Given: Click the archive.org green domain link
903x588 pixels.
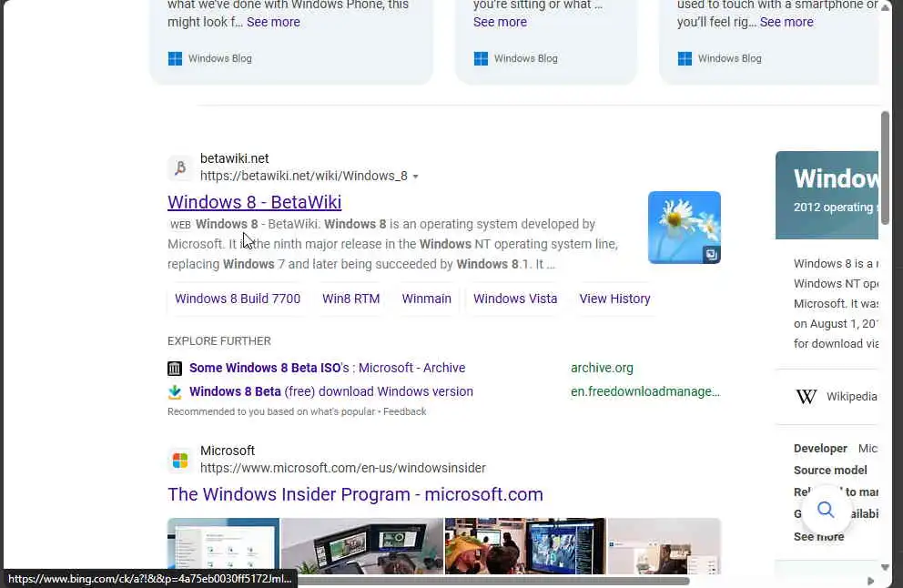Looking at the screenshot, I should pyautogui.click(x=602, y=368).
